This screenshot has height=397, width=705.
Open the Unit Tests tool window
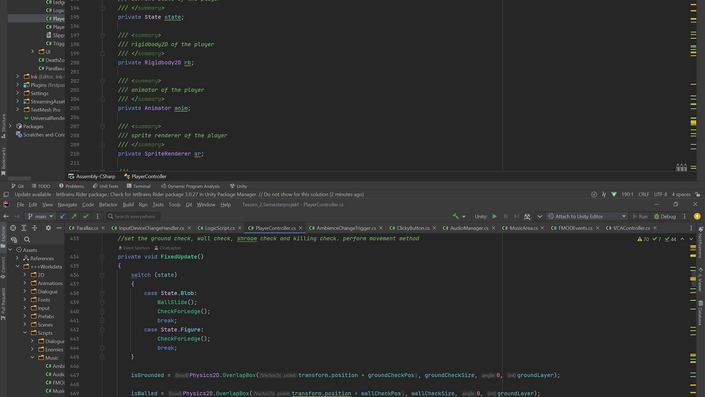tap(105, 186)
